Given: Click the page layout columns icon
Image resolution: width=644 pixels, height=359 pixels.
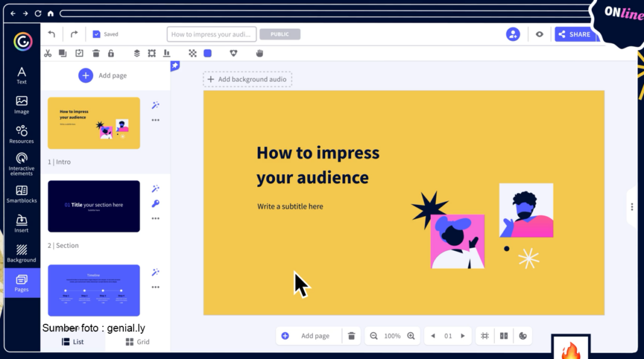Looking at the screenshot, I should [504, 336].
